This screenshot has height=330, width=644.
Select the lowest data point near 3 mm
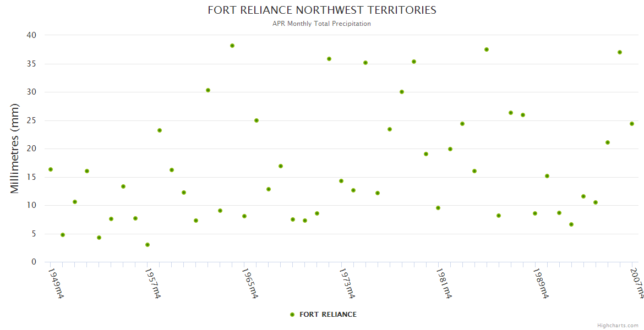coord(148,245)
